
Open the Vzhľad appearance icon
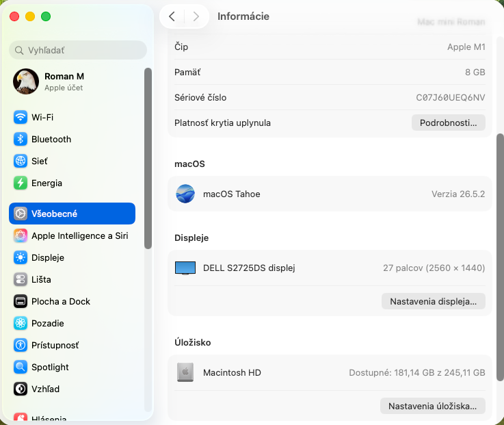point(21,389)
